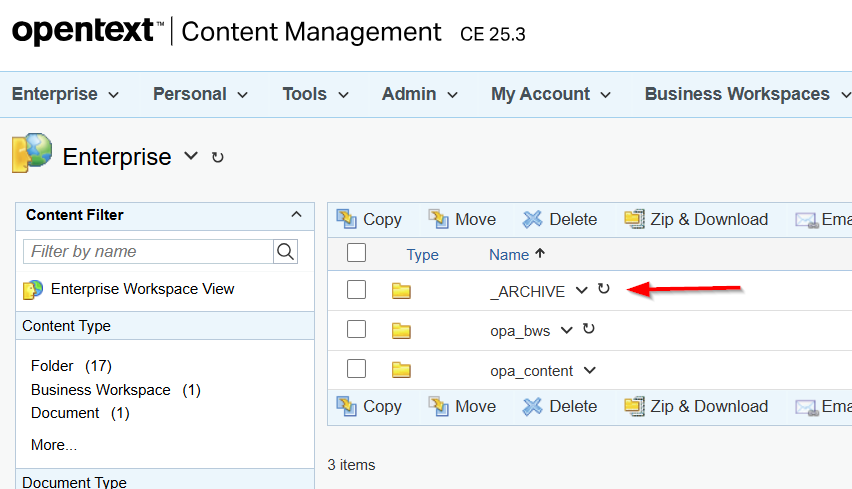Filter by Business Workspace (1) type

pyautogui.click(x=116, y=390)
